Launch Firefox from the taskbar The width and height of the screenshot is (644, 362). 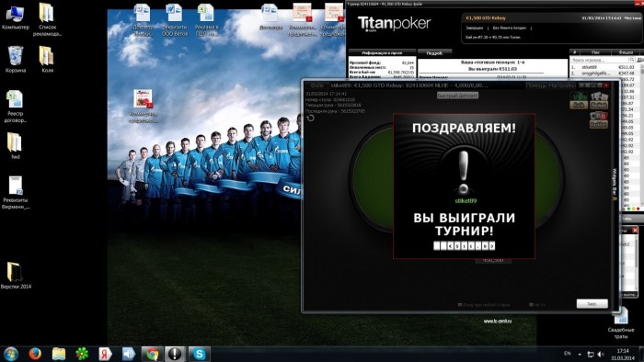tap(35, 354)
